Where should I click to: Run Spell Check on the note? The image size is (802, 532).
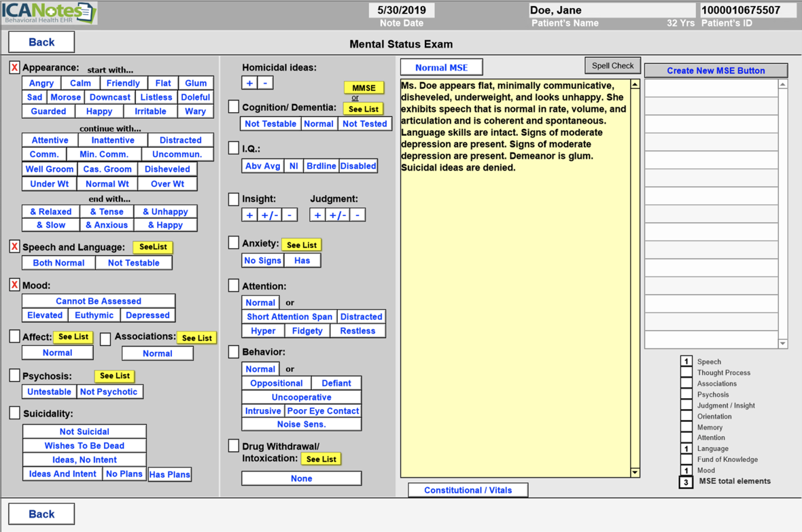click(612, 66)
